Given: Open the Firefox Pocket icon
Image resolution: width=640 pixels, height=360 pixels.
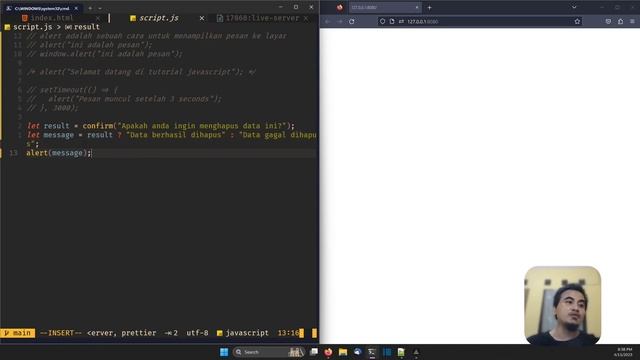Looking at the screenshot, I should (608, 21).
